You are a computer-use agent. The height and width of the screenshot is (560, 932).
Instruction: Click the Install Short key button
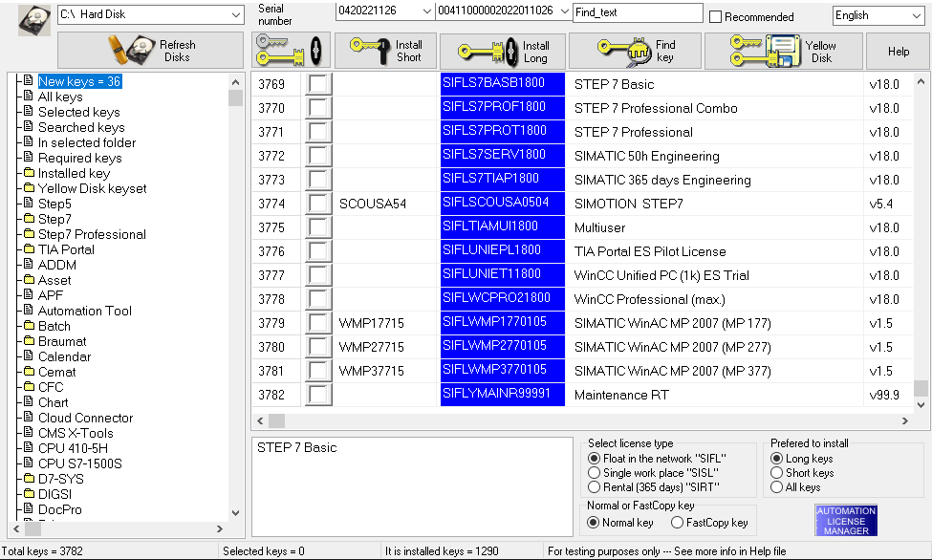386,51
